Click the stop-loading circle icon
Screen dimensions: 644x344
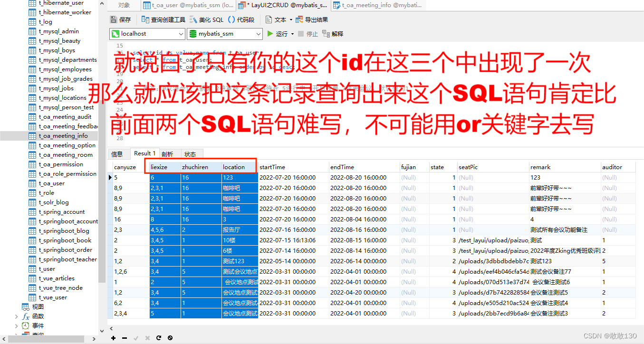click(x=170, y=338)
